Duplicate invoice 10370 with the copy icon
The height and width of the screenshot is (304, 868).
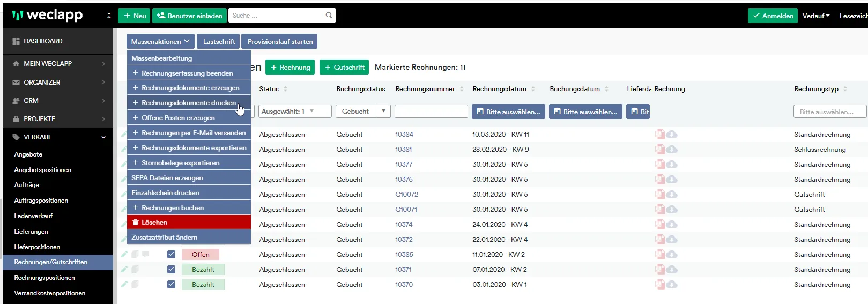click(x=135, y=284)
